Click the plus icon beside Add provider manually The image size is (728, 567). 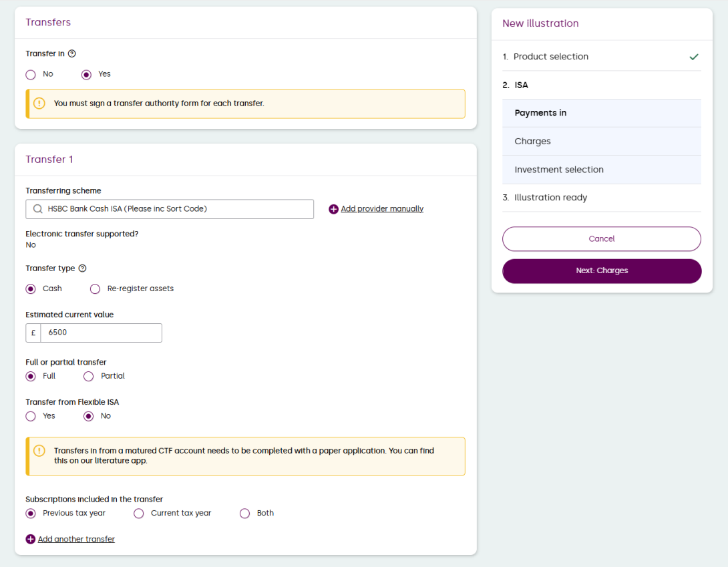tap(333, 209)
